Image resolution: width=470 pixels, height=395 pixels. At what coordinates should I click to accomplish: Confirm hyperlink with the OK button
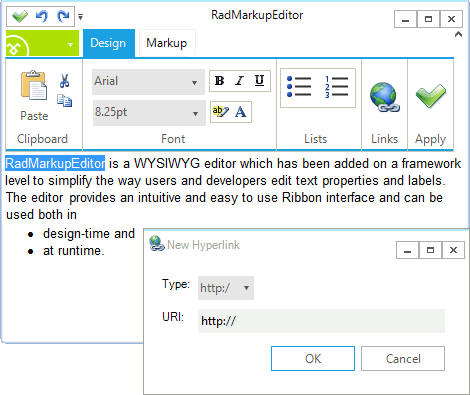313,359
